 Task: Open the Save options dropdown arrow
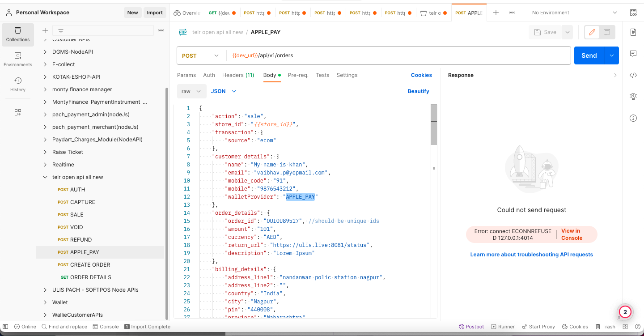[x=567, y=32]
